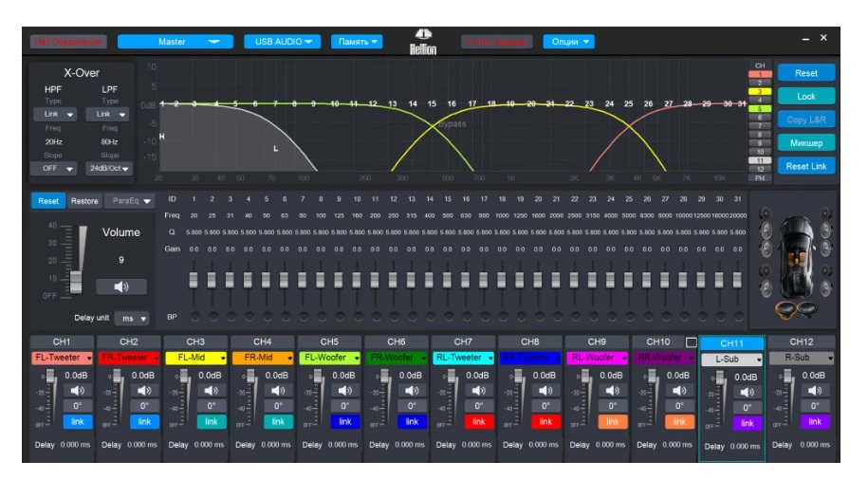Click the Reset Link button
Viewport: 868px width, 498px height.
pos(805,166)
